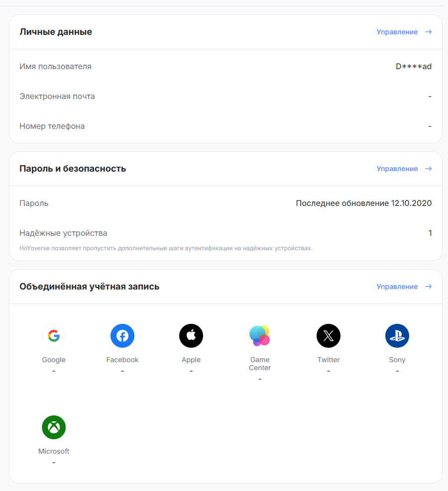Click arrow next to Личные данные Управление
This screenshot has width=448, height=491.
(x=428, y=32)
